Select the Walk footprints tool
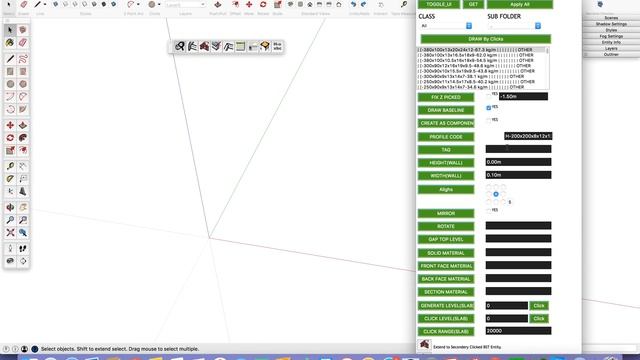This screenshot has height=360, width=640. (22, 249)
